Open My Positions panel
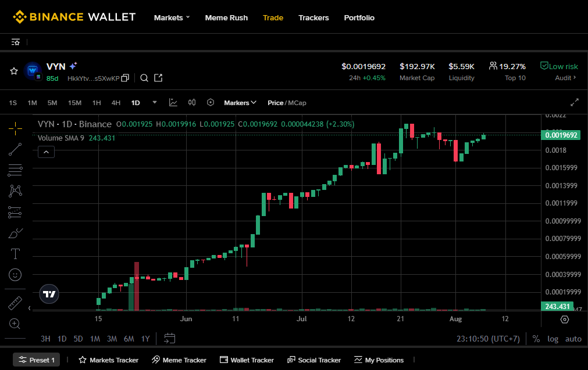Screen dimensions: 588x370 point(379,360)
